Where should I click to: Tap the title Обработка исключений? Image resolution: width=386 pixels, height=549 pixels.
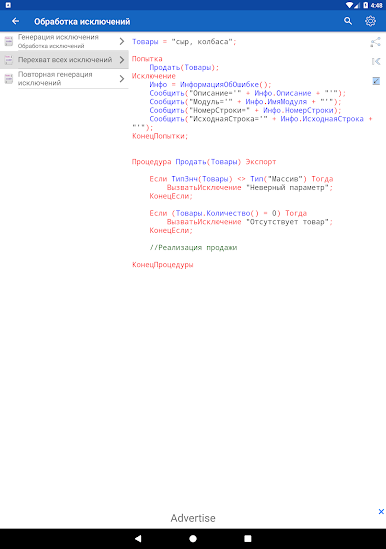pos(82,22)
